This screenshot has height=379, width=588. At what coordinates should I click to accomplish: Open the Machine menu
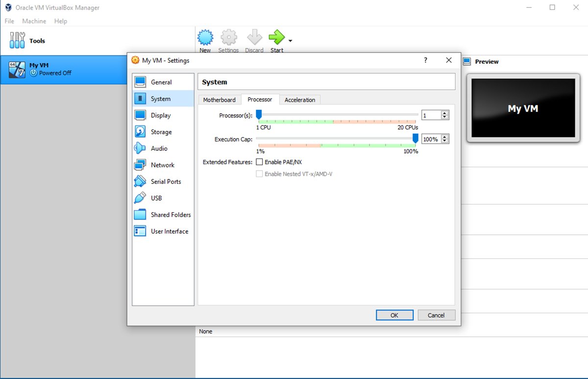(34, 21)
